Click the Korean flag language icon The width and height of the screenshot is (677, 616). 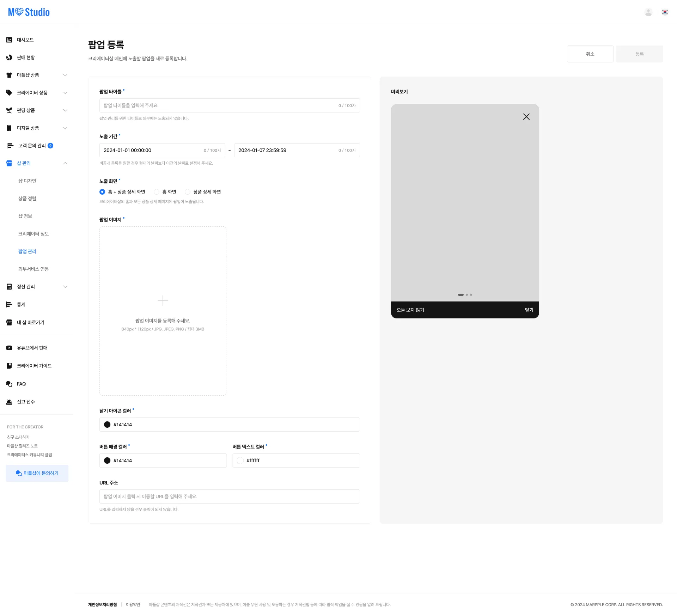pos(665,12)
